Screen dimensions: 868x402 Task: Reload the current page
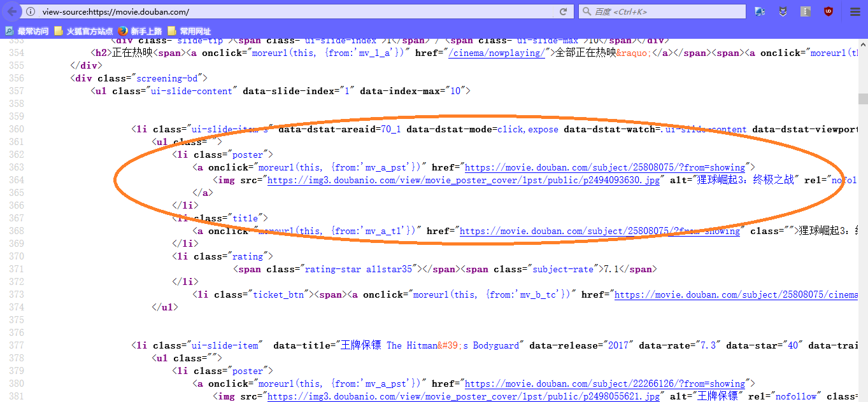(x=563, y=11)
